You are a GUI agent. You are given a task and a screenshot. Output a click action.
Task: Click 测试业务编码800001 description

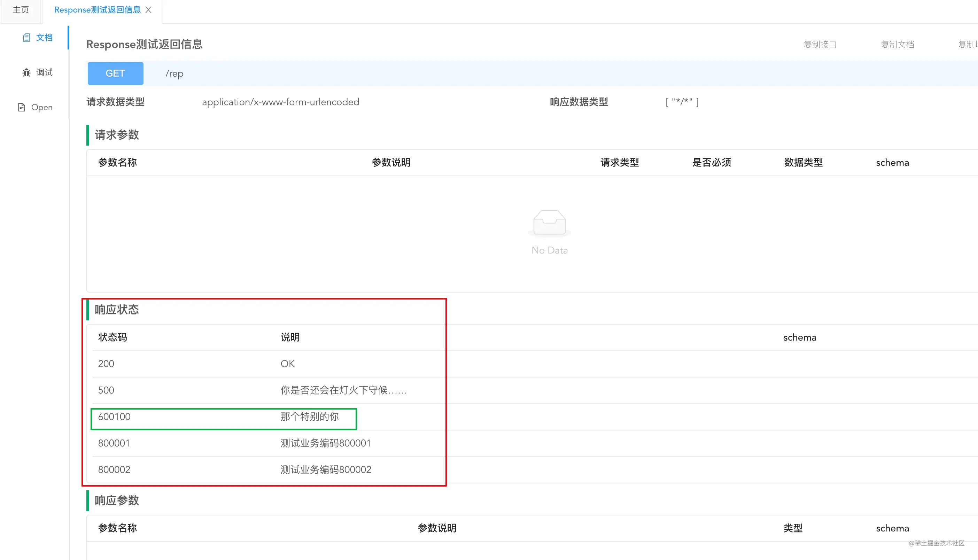pyautogui.click(x=325, y=443)
